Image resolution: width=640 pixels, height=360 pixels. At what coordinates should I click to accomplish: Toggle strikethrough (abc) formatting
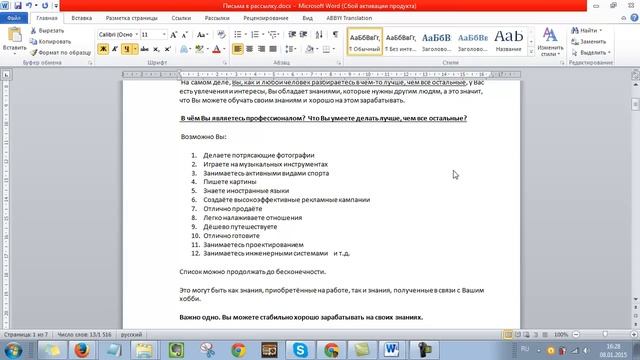point(144,49)
